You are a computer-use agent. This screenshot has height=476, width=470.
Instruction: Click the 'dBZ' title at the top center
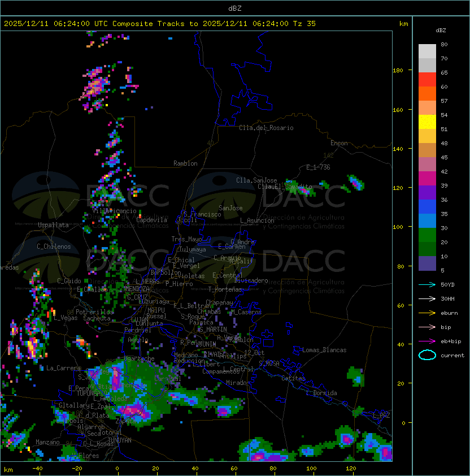(235, 8)
